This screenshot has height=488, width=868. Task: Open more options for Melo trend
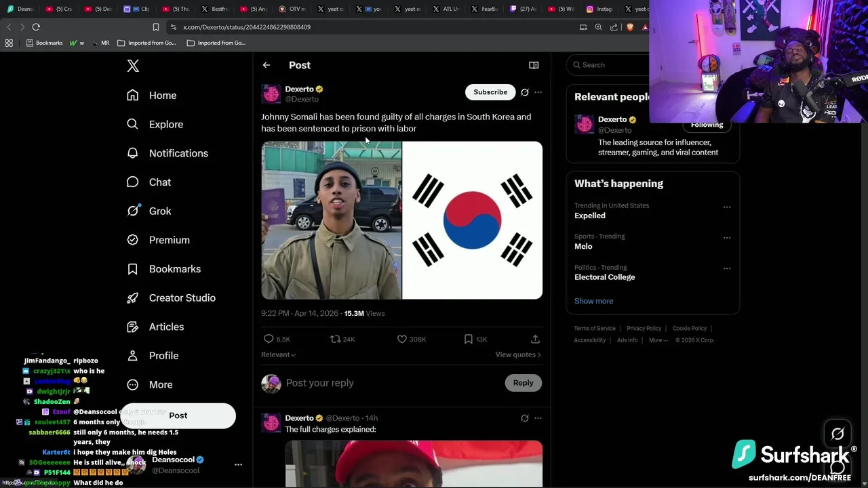(x=727, y=238)
